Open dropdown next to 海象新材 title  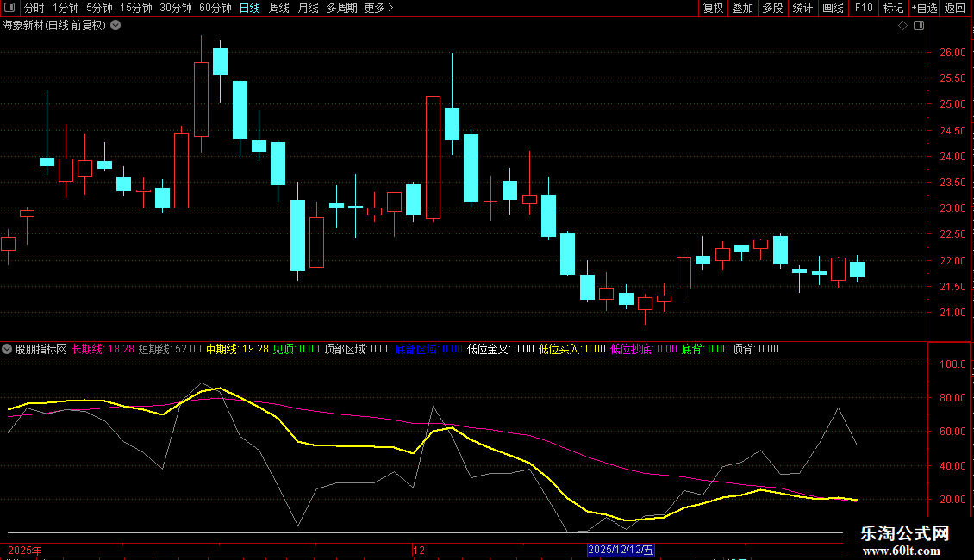click(116, 26)
